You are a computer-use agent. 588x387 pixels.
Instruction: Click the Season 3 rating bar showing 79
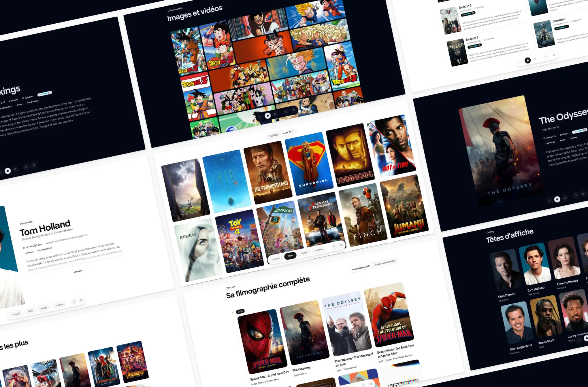pos(468,14)
